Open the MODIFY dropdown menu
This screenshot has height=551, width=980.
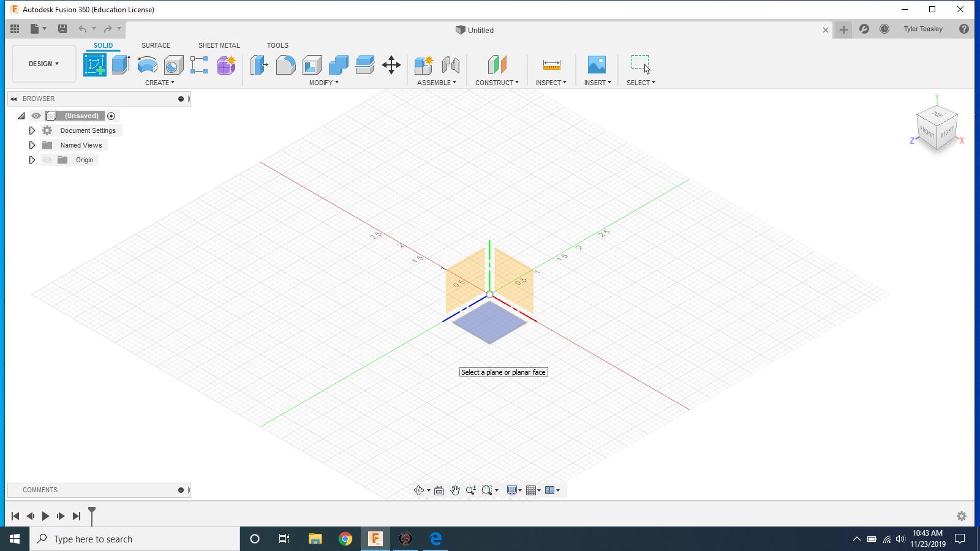click(323, 83)
